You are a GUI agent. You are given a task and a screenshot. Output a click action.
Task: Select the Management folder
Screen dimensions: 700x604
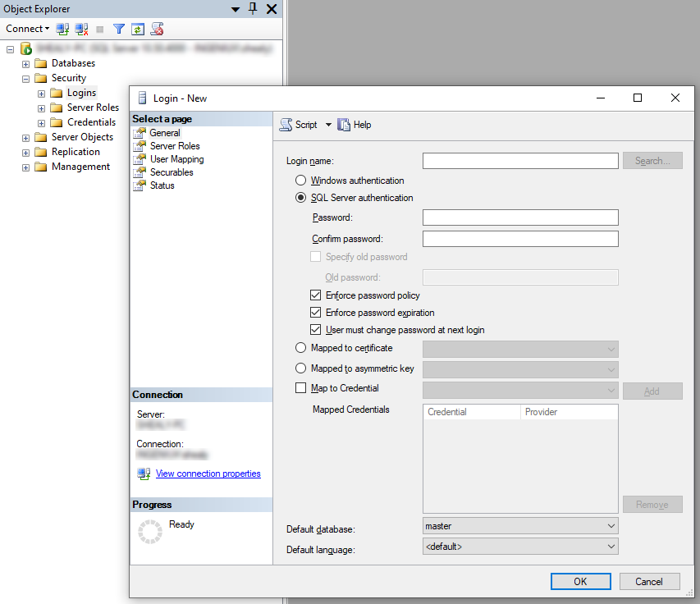coord(80,167)
